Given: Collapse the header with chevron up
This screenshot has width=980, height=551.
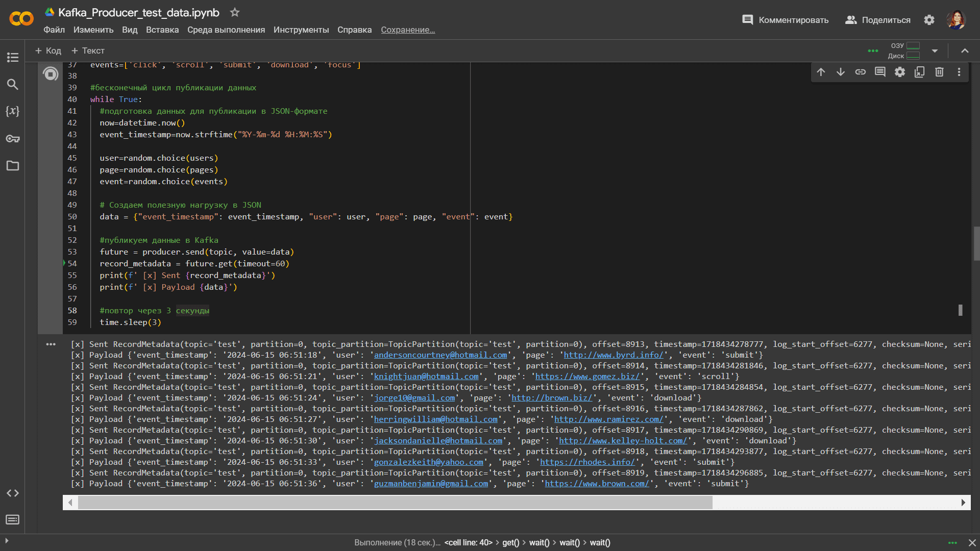Looking at the screenshot, I should [x=965, y=51].
